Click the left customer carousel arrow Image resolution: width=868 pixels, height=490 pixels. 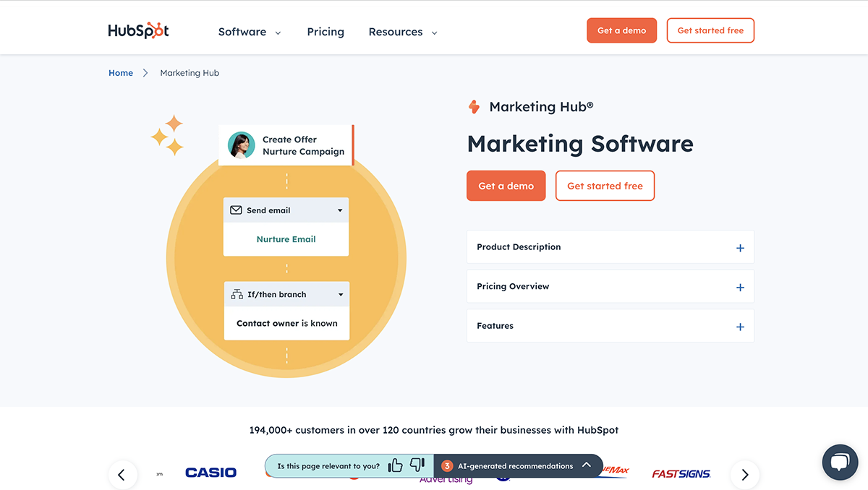[x=123, y=475]
